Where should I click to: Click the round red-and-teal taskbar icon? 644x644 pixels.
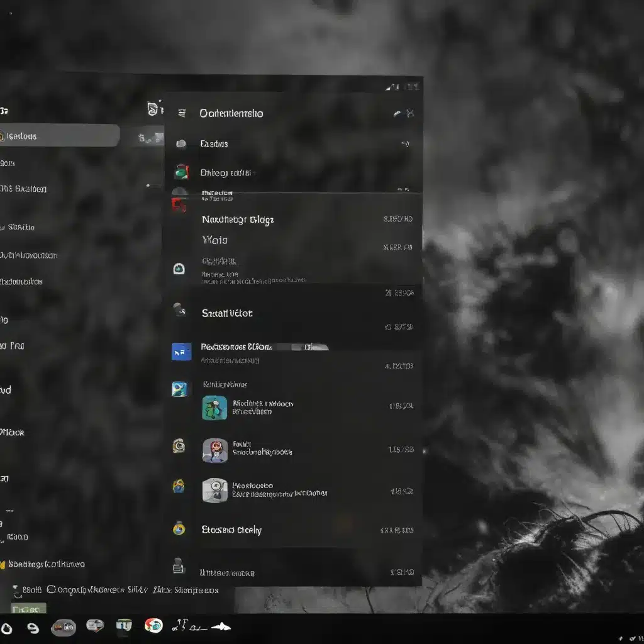click(153, 626)
